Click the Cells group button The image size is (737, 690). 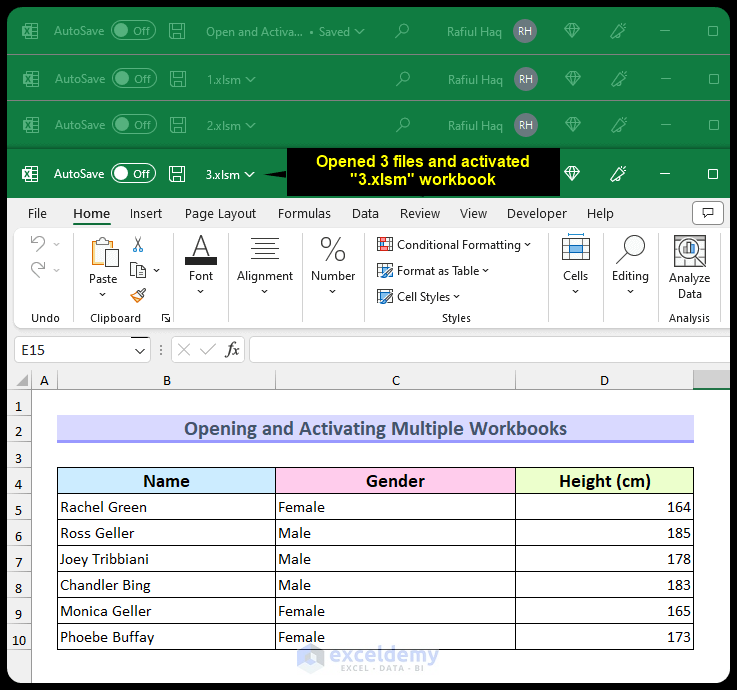[575, 264]
